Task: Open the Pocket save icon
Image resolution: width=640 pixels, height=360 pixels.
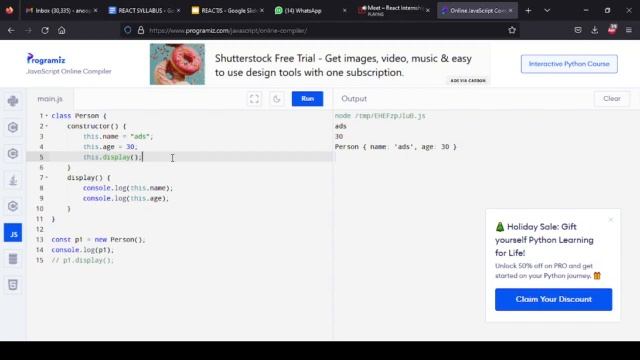Action: point(578,30)
